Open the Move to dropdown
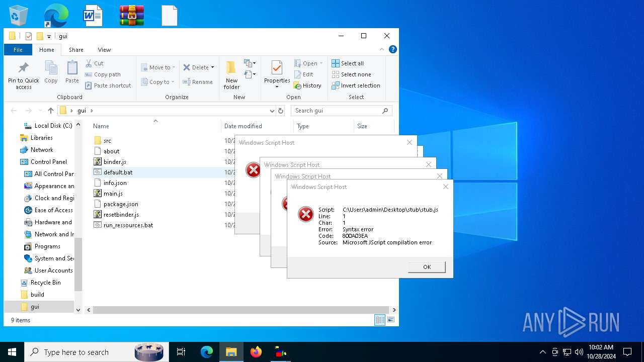This screenshot has width=644, height=362. (158, 67)
